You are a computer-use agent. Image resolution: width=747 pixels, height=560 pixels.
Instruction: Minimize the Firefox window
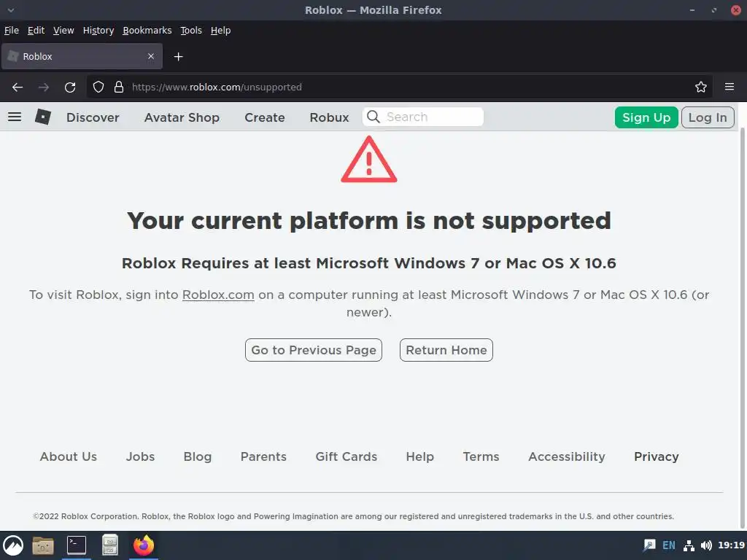tap(692, 10)
